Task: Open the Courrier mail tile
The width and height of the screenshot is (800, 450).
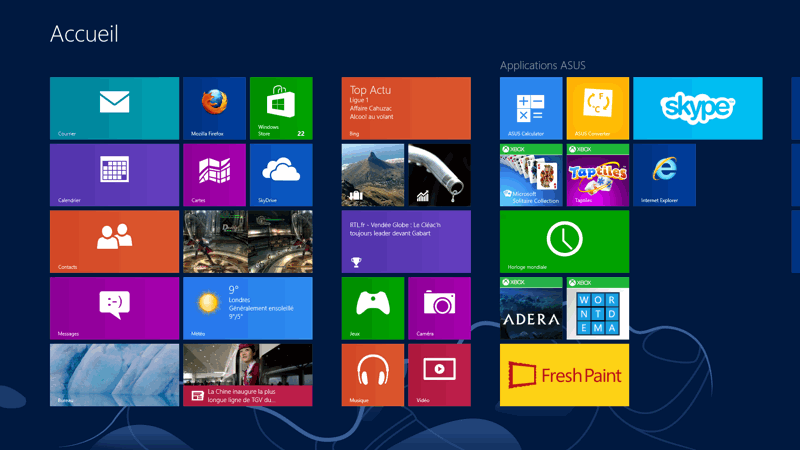Action: coord(114,108)
